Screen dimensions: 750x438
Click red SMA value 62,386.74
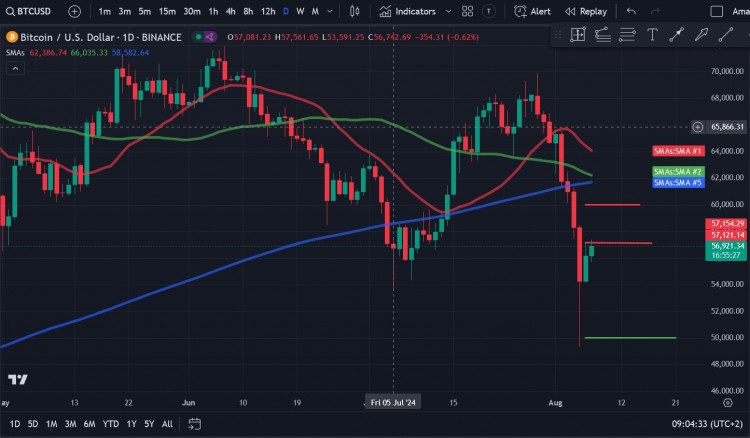tap(48, 53)
